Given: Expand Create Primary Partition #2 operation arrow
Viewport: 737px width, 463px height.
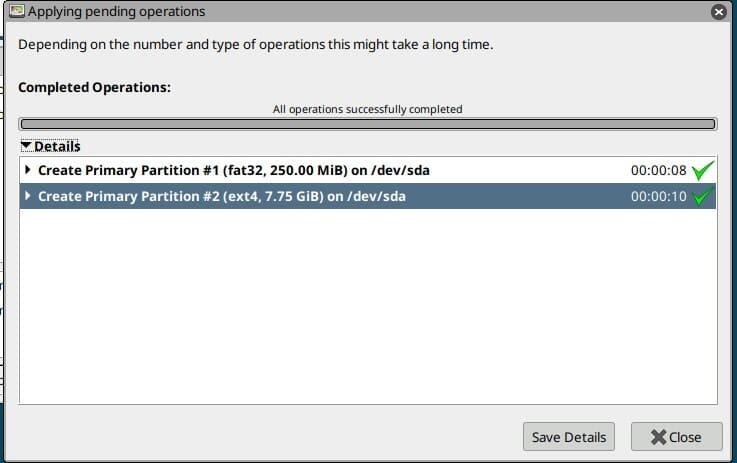Looking at the screenshot, I should tap(28, 196).
